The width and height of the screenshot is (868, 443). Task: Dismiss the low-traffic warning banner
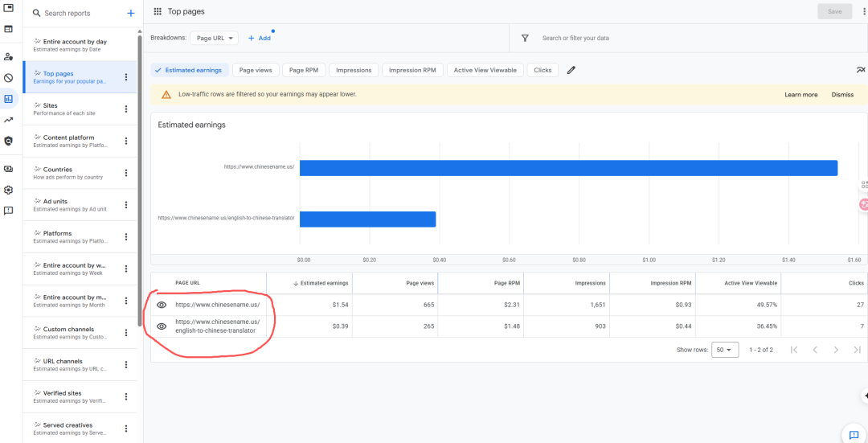[842, 95]
